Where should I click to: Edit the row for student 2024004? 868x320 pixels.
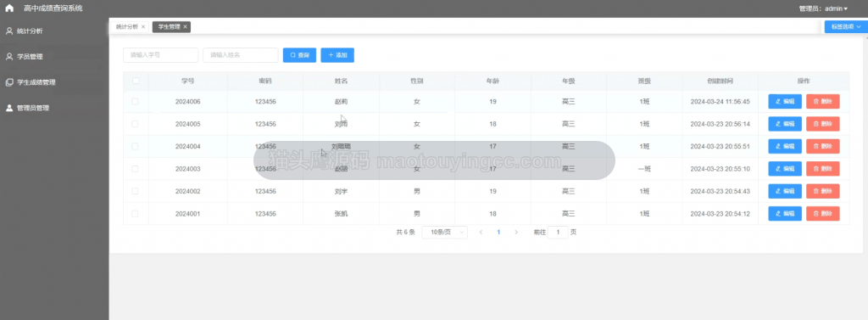click(x=785, y=146)
